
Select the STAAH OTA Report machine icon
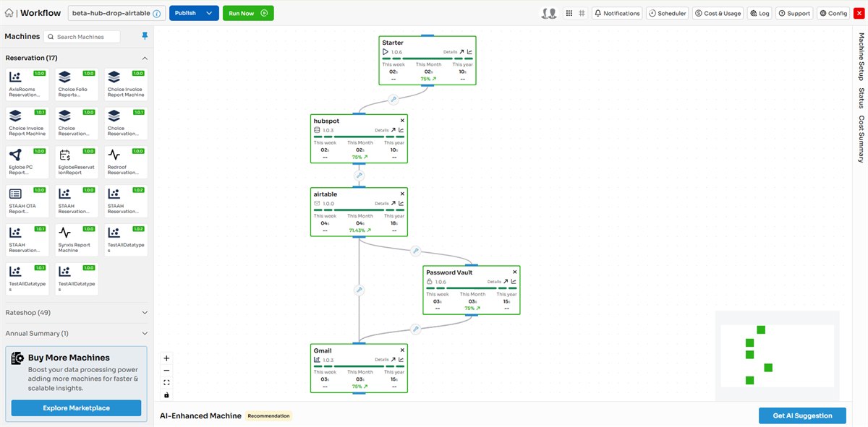coord(15,193)
